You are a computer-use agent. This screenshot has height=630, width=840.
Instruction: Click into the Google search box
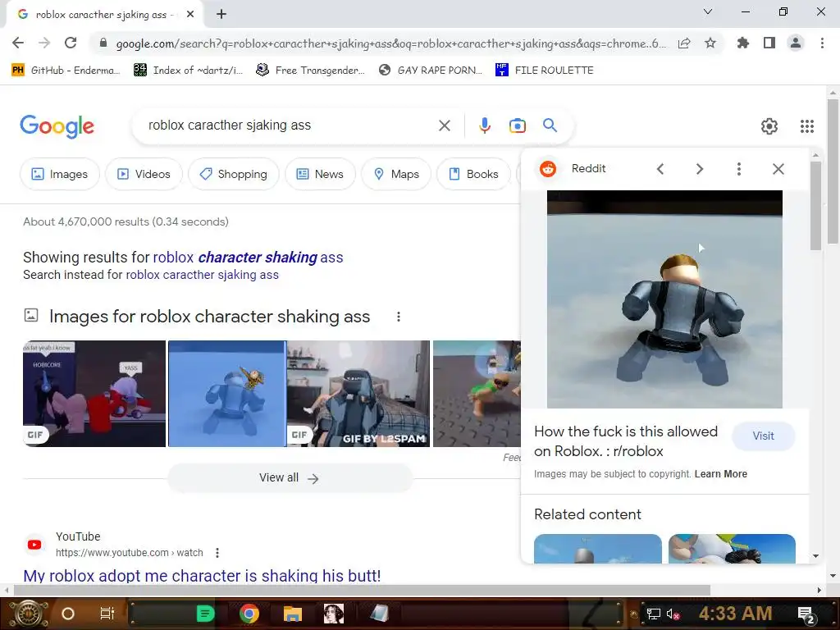click(x=290, y=126)
